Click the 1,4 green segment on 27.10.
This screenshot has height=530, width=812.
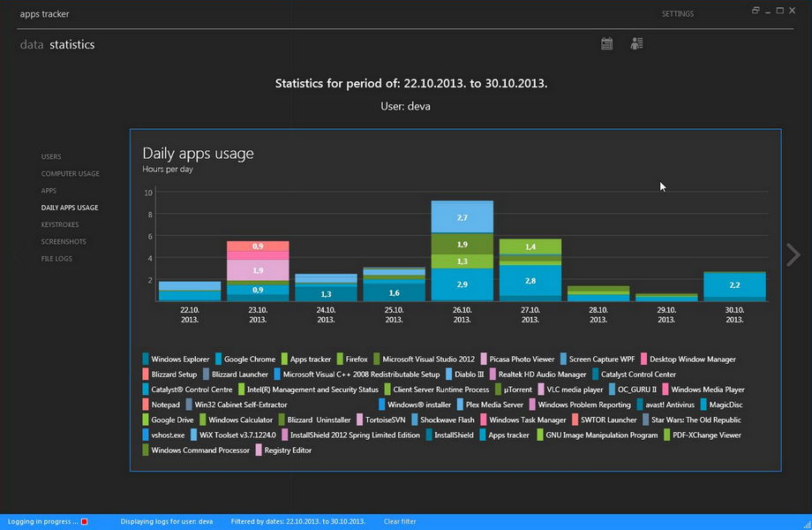[x=530, y=246]
